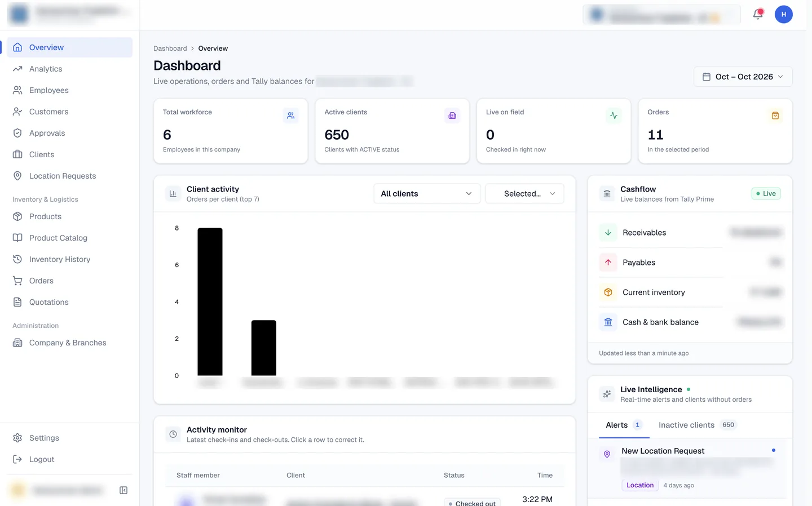
Task: Click the New Location Request pin icon
Action: coord(607,454)
